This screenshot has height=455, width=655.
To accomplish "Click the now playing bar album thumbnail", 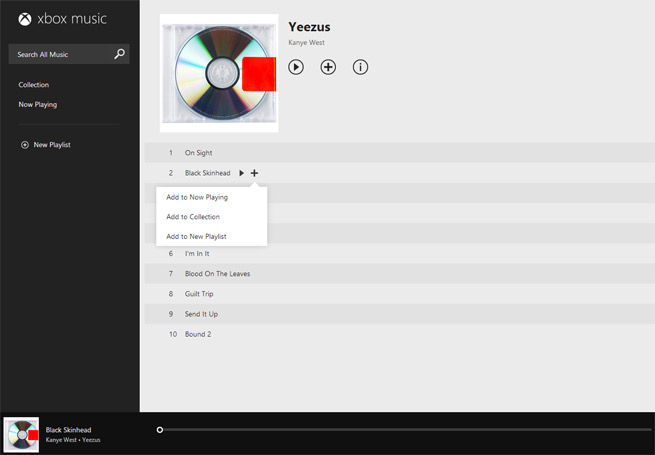I will 21,435.
